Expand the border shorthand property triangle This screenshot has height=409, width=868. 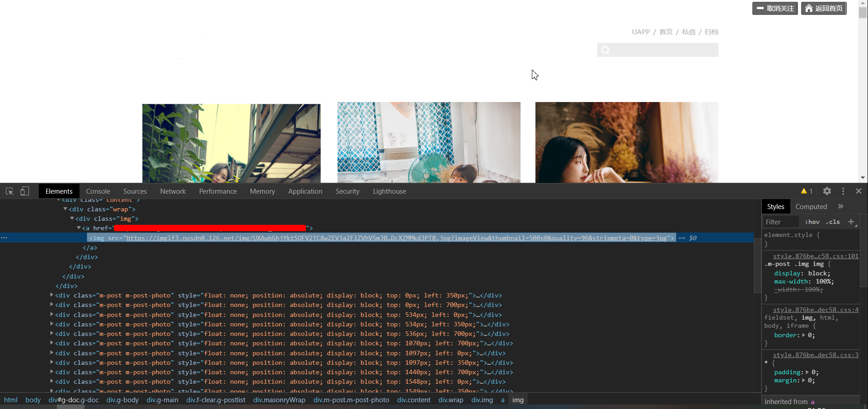803,335
